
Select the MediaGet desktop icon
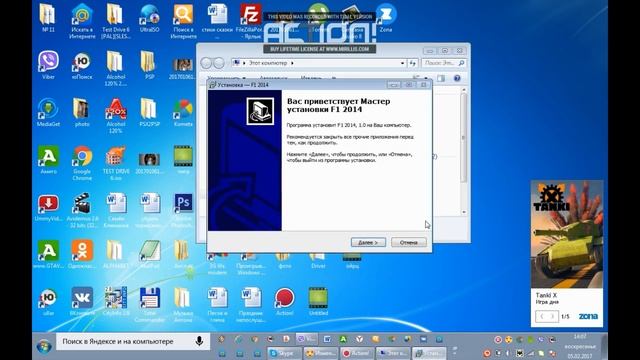click(48, 112)
